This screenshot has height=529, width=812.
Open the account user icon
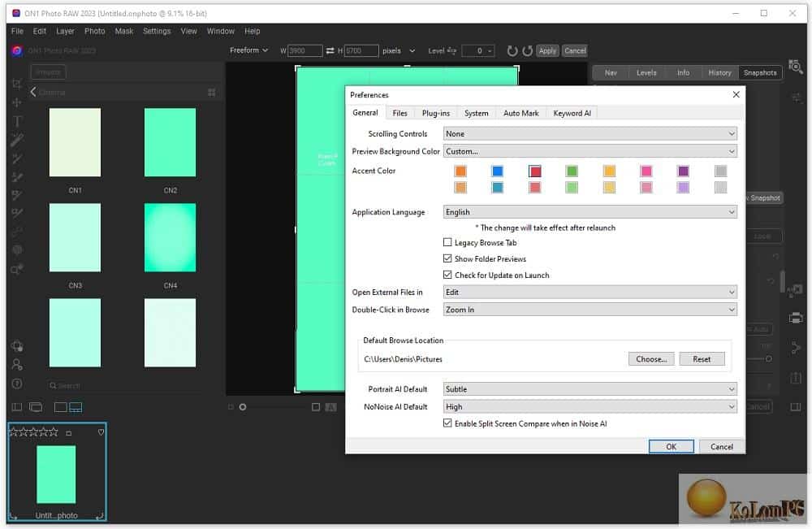pyautogui.click(x=16, y=365)
